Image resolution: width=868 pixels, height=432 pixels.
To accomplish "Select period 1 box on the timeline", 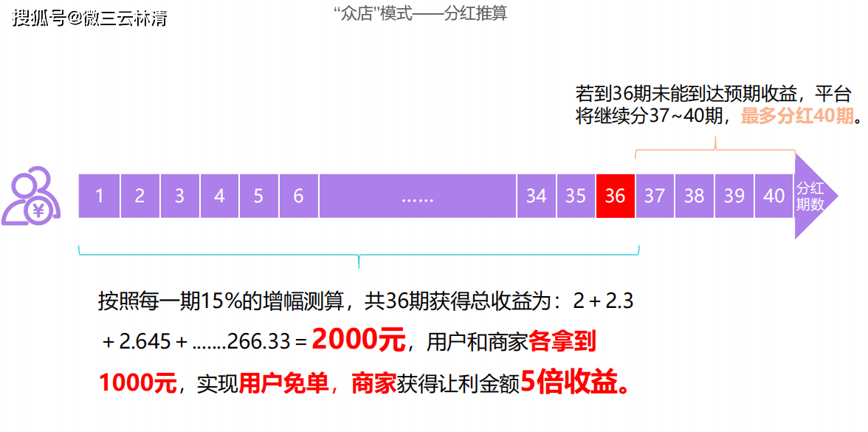I will click(x=99, y=196).
